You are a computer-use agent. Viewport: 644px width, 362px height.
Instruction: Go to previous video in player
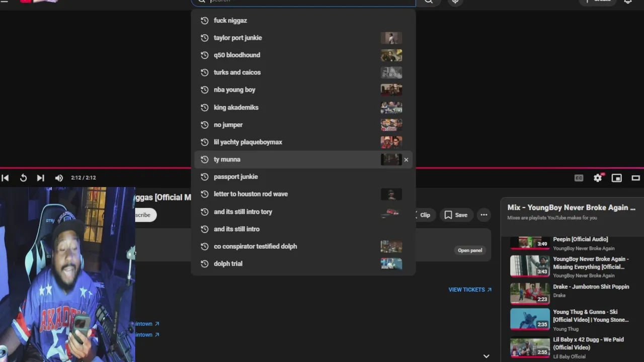point(5,178)
